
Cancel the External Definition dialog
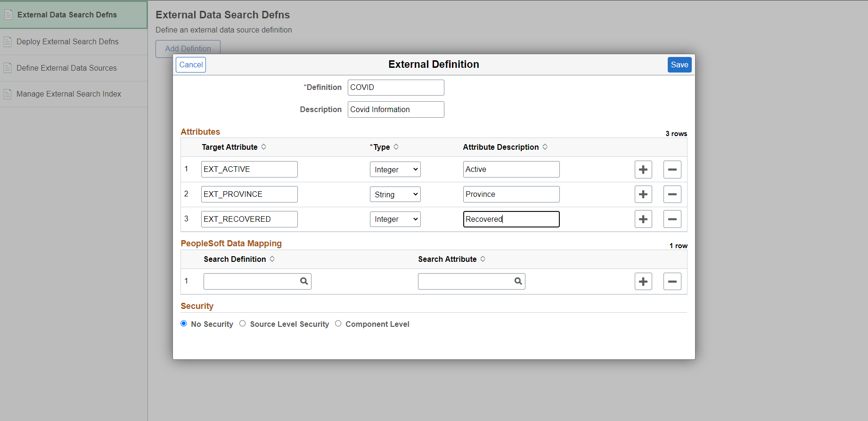(x=191, y=65)
